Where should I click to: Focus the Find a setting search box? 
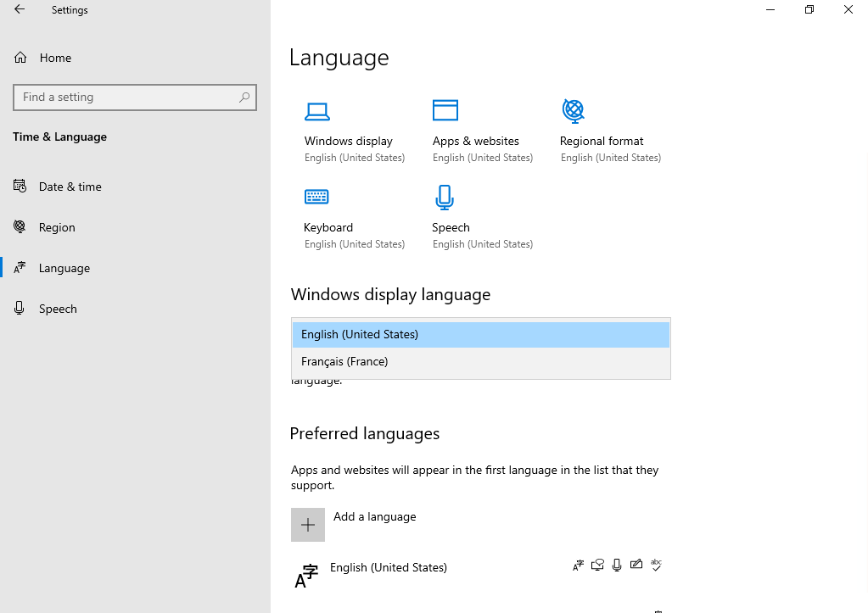(135, 98)
